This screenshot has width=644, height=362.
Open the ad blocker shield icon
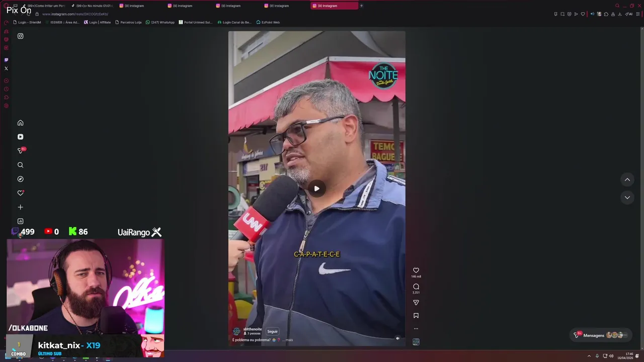pyautogui.click(x=569, y=14)
